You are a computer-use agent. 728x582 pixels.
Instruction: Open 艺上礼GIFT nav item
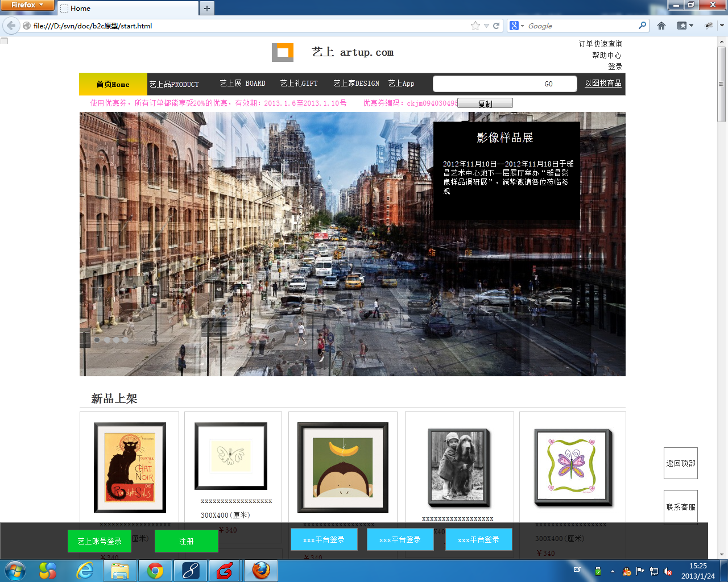pyautogui.click(x=299, y=84)
